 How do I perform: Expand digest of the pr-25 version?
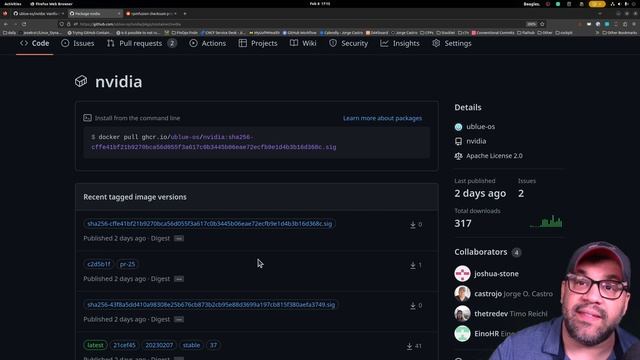click(179, 279)
